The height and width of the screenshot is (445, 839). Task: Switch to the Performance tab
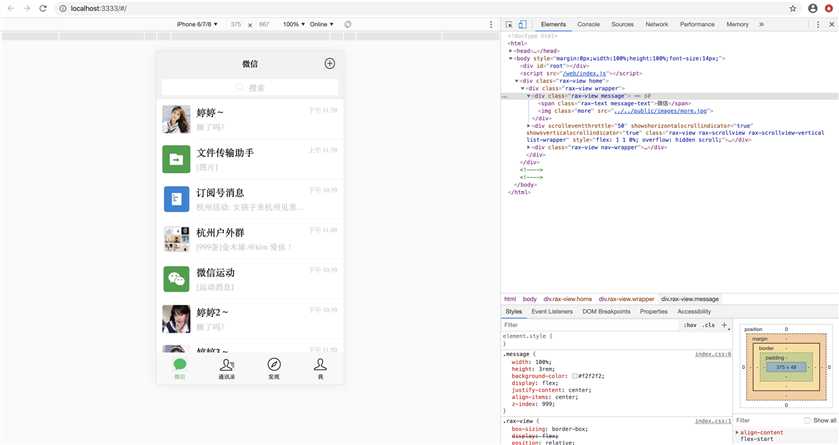(x=697, y=25)
